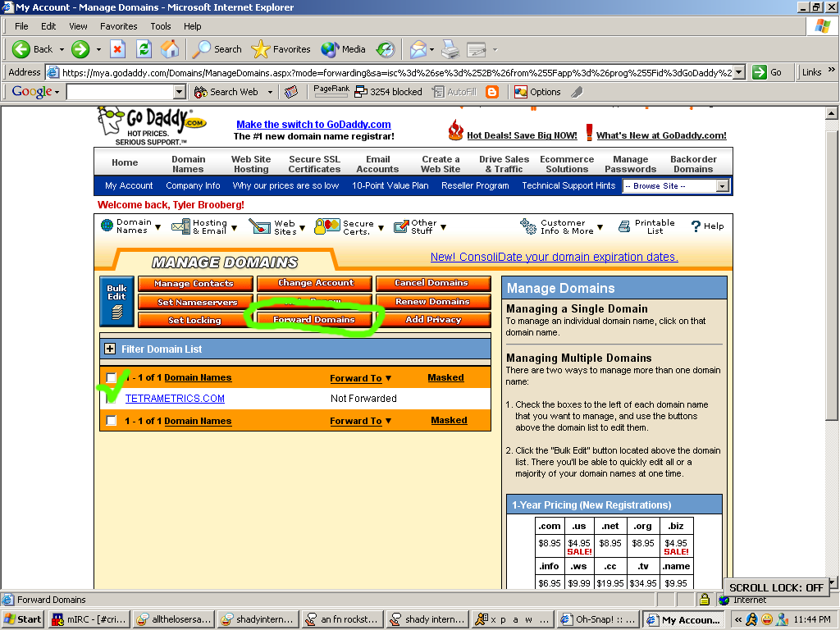Tick the footer checkbox below TETRAMETRICS.COM
The height and width of the screenshot is (630, 840).
pyautogui.click(x=112, y=421)
